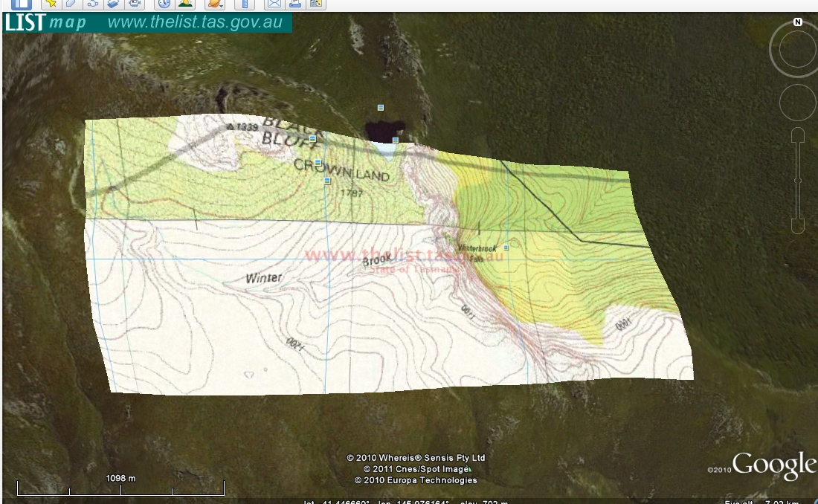Open the Ruler measuring tool
The image size is (818, 504).
(244, 4)
